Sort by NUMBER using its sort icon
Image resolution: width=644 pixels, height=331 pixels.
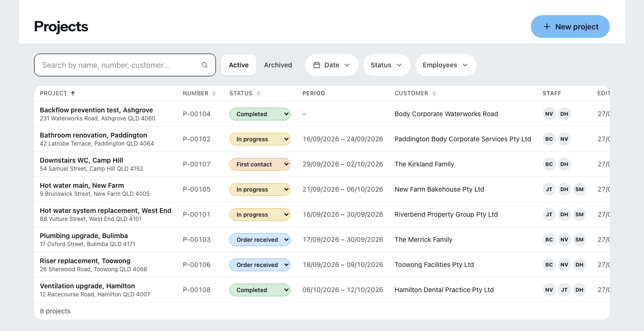214,93
